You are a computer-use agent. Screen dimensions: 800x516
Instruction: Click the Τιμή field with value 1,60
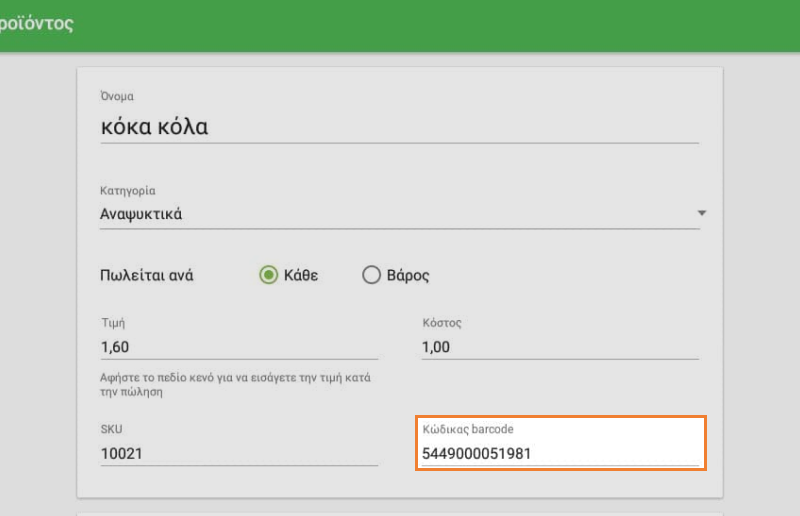coord(238,346)
